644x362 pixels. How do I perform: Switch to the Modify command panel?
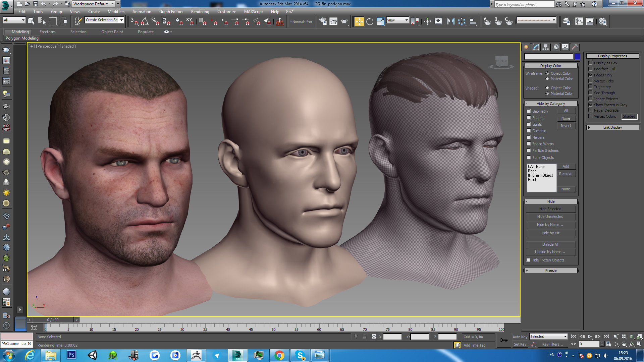(536, 47)
